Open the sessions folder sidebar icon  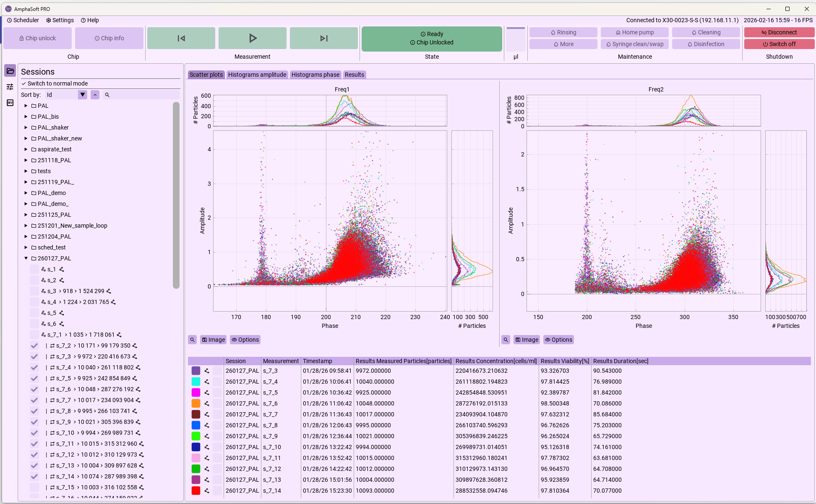point(10,71)
